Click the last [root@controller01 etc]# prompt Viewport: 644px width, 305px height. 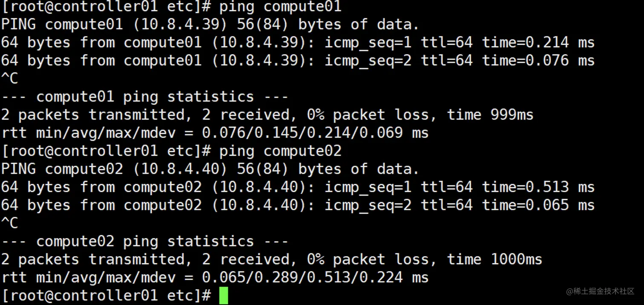click(106, 296)
